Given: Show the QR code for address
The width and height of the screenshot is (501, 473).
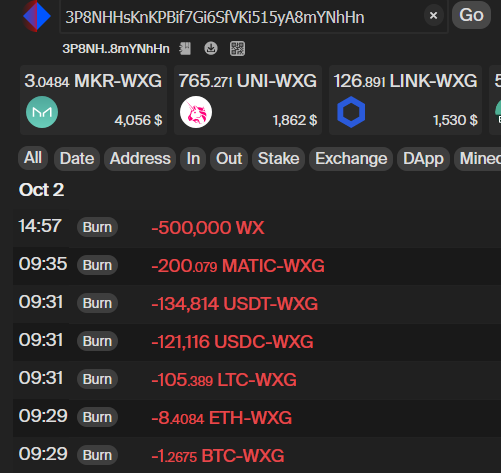Looking at the screenshot, I should point(237,49).
